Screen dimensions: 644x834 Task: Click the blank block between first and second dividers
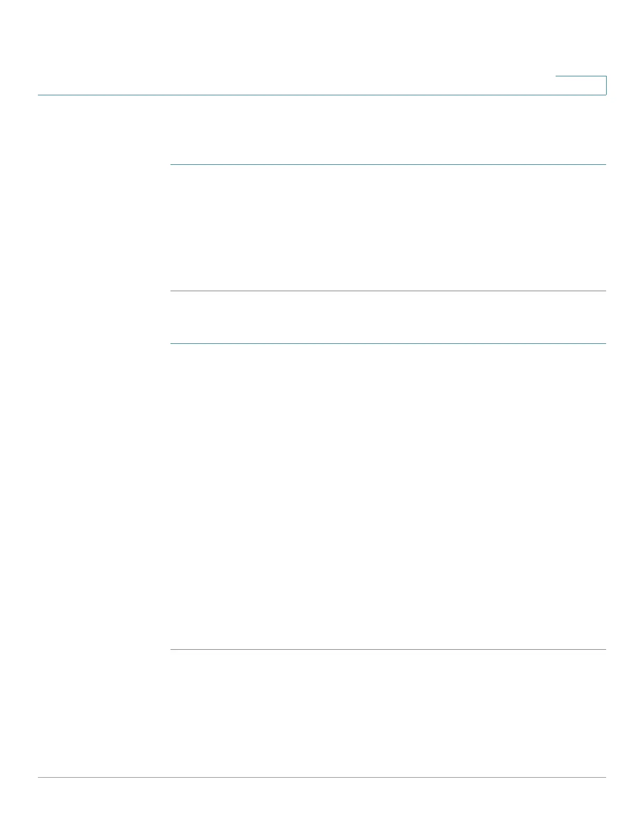(x=388, y=228)
